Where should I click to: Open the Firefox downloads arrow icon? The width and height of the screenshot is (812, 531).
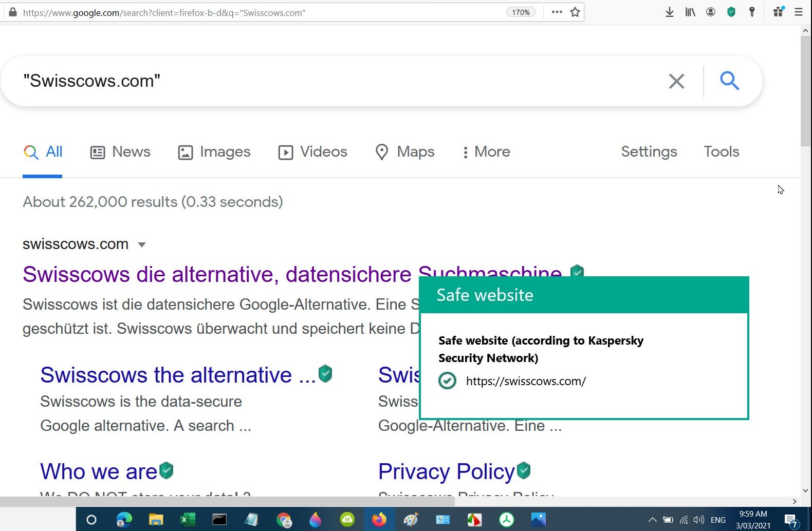[x=669, y=12]
